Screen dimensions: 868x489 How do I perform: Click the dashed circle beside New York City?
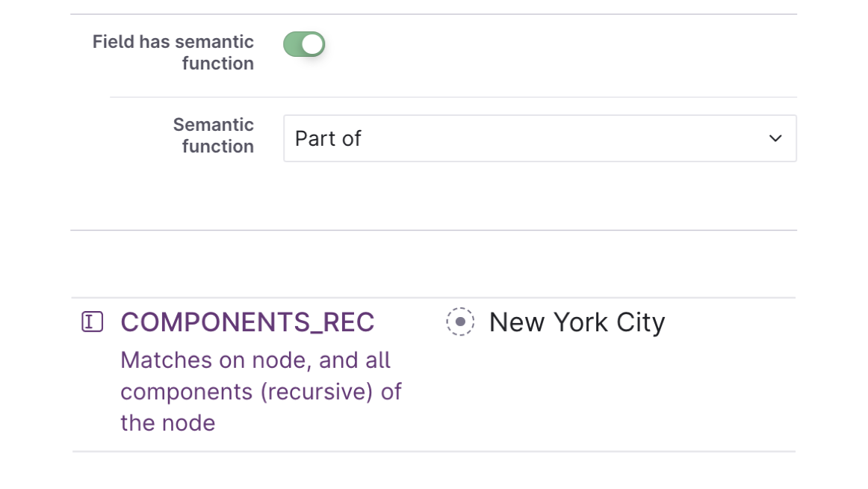[x=460, y=322]
